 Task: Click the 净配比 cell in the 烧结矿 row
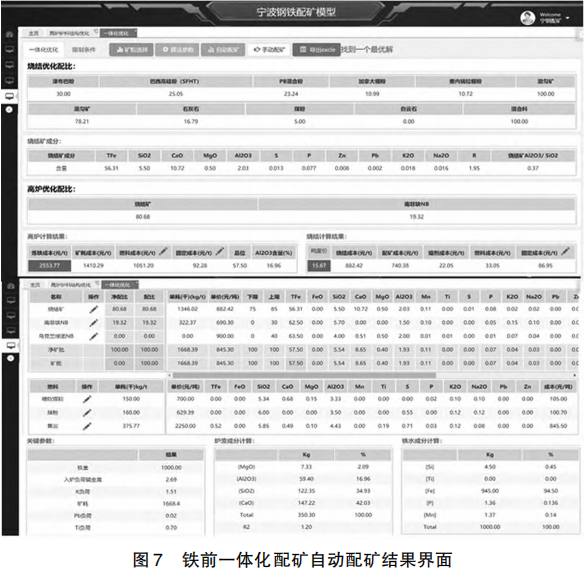click(119, 309)
